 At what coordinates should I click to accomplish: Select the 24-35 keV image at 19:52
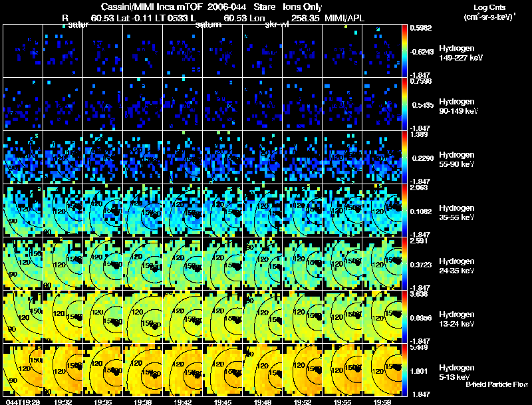click(302, 264)
